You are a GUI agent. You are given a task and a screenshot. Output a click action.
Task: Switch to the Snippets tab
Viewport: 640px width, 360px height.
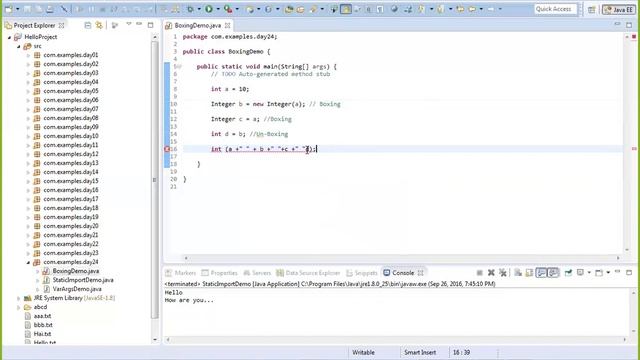pyautogui.click(x=362, y=273)
